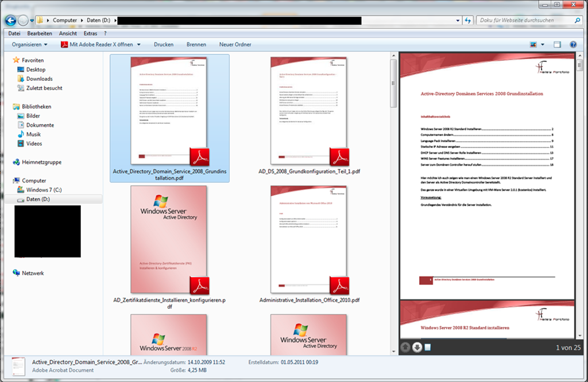Select AD_Zertifikatdienste_Installieren_konfigurieren.pdf thumbnail

click(169, 240)
